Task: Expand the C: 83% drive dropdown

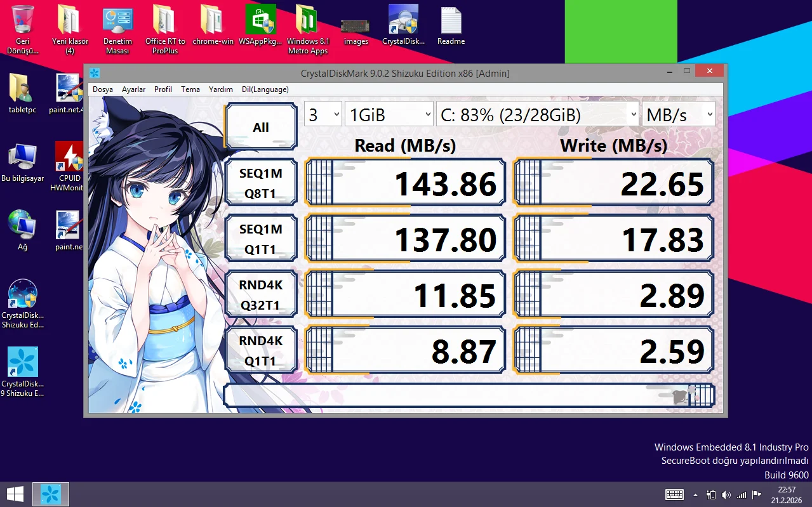Action: pos(538,115)
